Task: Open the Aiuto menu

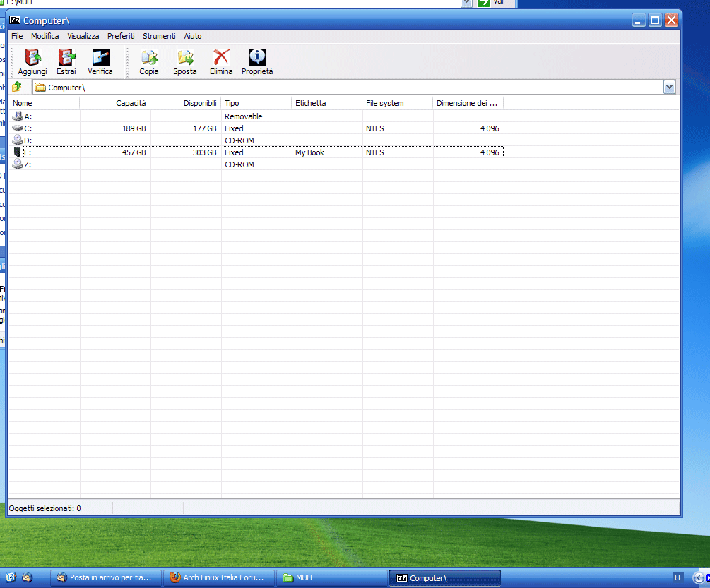Action: (193, 36)
